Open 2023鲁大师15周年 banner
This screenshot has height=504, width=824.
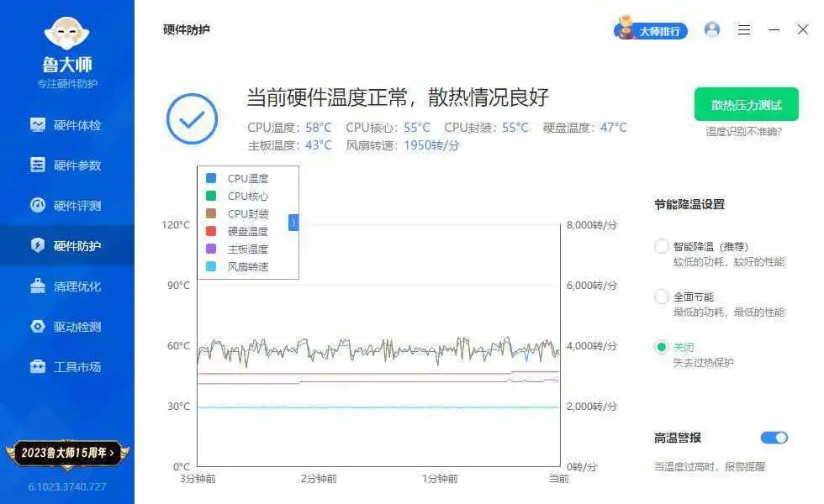point(67,453)
